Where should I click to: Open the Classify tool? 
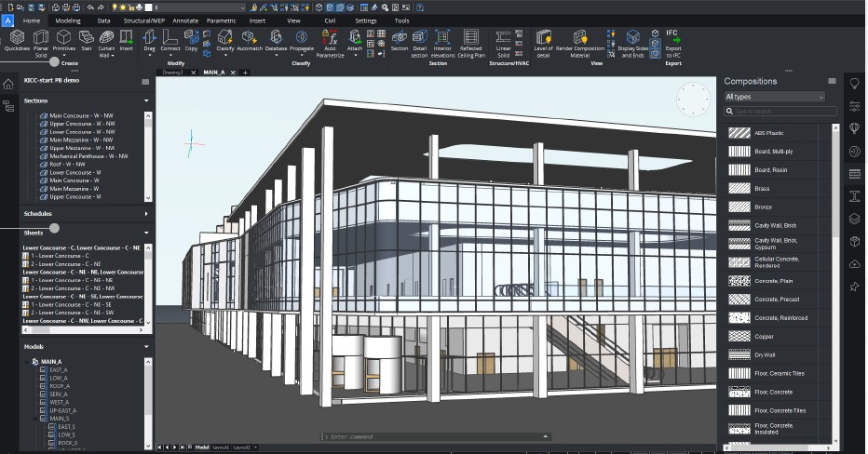click(225, 41)
